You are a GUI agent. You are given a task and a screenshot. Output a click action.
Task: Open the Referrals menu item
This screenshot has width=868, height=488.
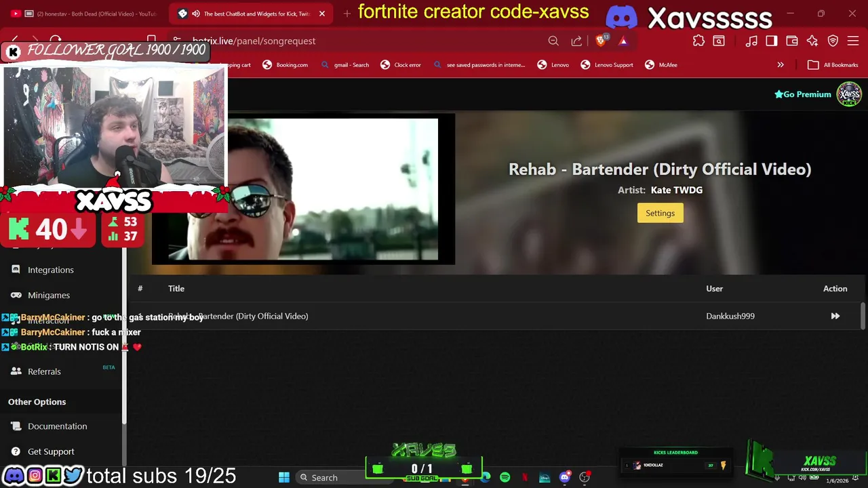coord(44,371)
